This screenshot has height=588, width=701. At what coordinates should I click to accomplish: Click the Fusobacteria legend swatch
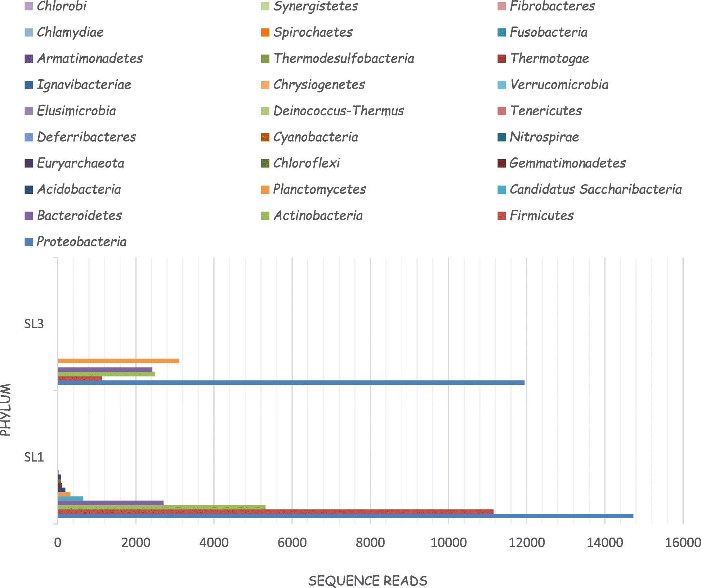[x=502, y=32]
